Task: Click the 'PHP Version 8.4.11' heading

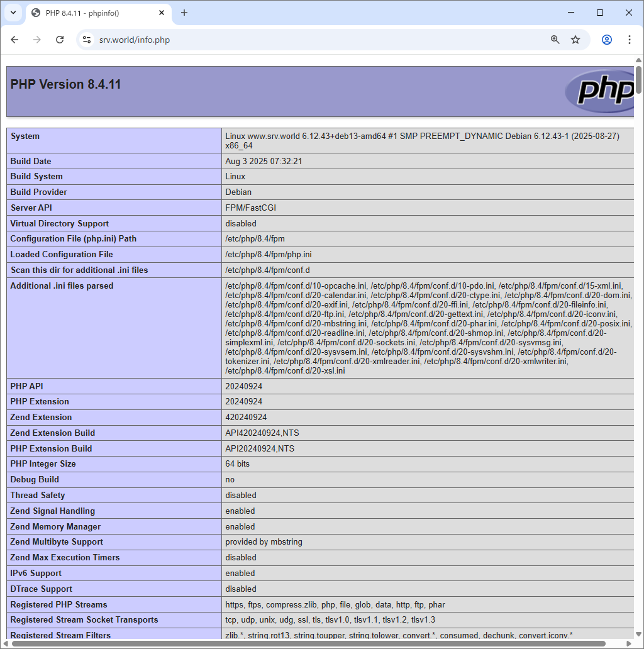Action: pyautogui.click(x=65, y=84)
